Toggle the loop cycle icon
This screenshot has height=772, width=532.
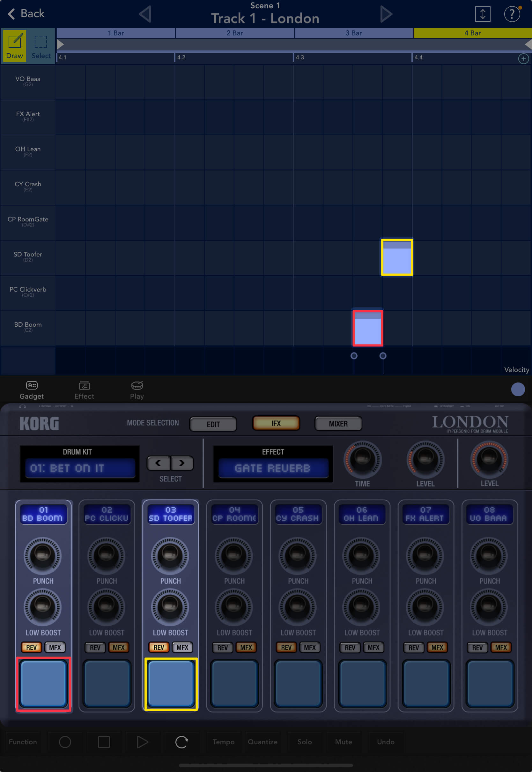point(181,742)
